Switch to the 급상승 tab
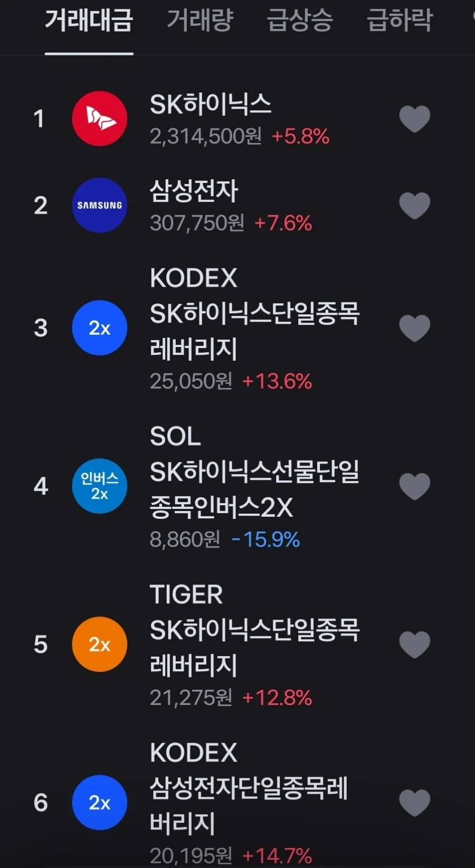Screen dimensions: 475x868 (x=300, y=21)
